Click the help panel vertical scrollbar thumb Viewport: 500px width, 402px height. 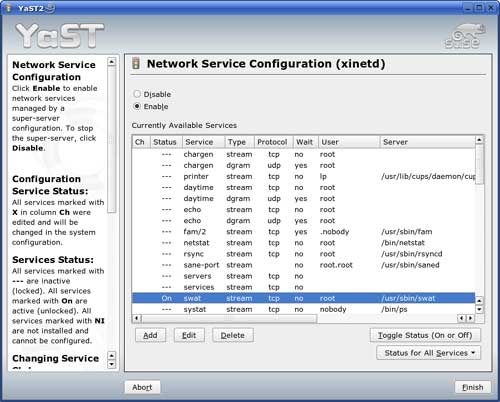click(112, 139)
